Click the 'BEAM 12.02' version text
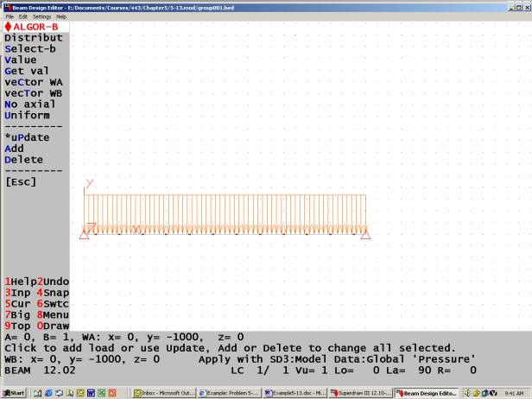 click(x=40, y=370)
